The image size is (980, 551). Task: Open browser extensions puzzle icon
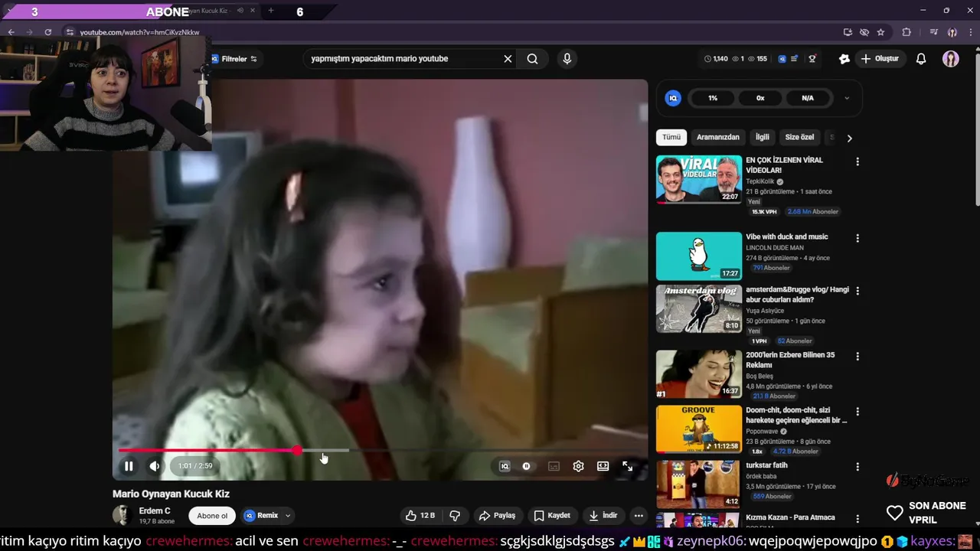click(906, 32)
